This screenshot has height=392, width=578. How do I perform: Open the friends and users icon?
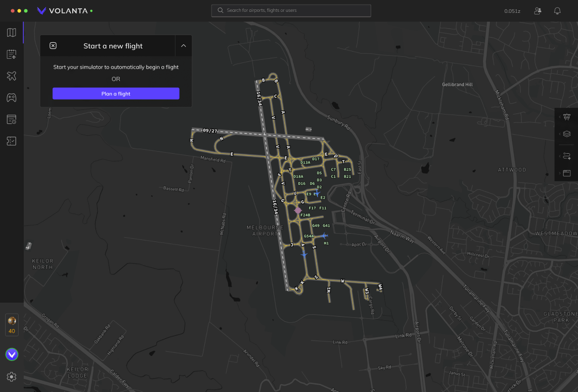pyautogui.click(x=538, y=11)
